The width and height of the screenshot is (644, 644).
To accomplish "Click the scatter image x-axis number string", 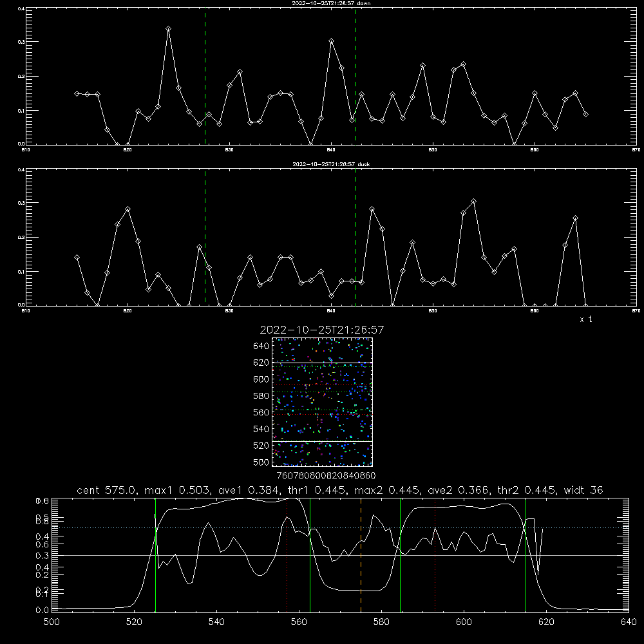I will [326, 475].
